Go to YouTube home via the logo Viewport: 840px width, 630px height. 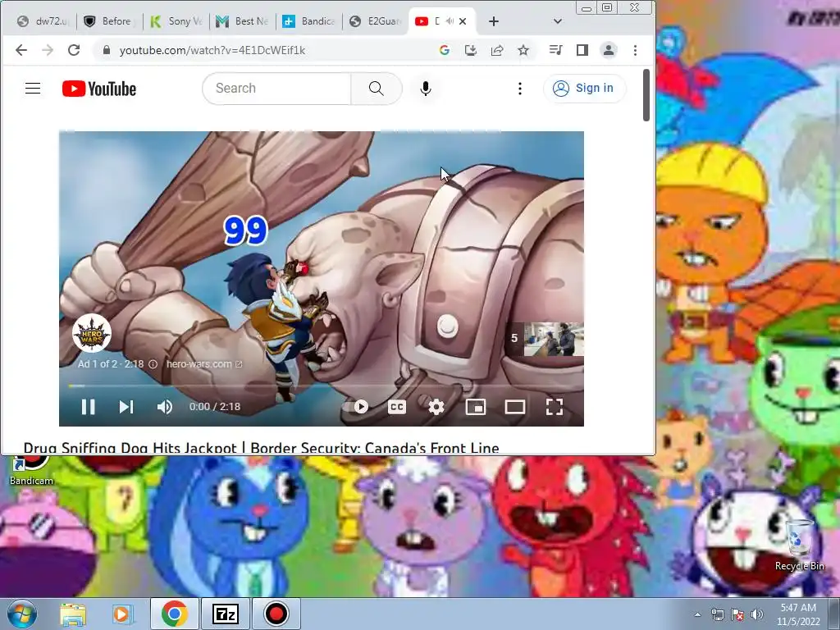point(99,89)
